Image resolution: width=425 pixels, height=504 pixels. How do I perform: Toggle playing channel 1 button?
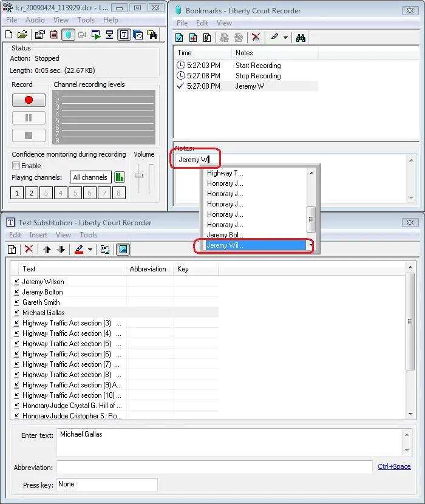tap(17, 193)
